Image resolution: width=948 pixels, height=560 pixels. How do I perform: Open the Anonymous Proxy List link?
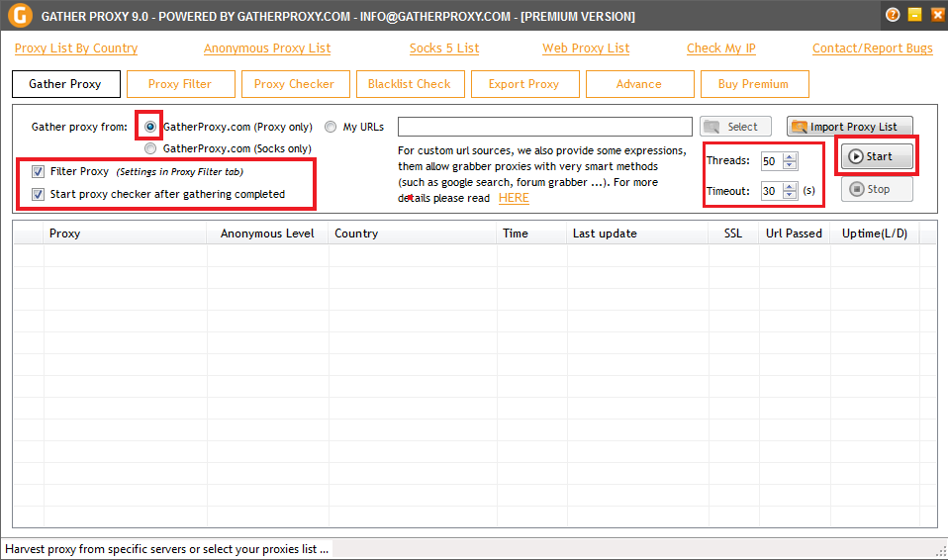pos(267,48)
